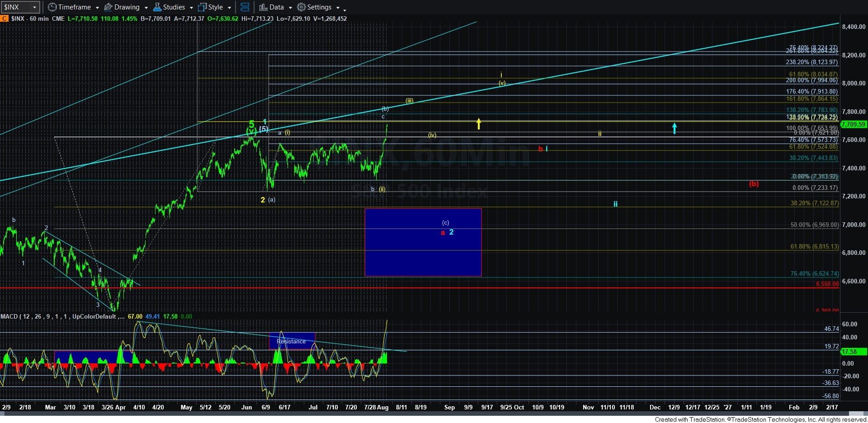Click the large green '5' wave label

pyautogui.click(x=252, y=124)
